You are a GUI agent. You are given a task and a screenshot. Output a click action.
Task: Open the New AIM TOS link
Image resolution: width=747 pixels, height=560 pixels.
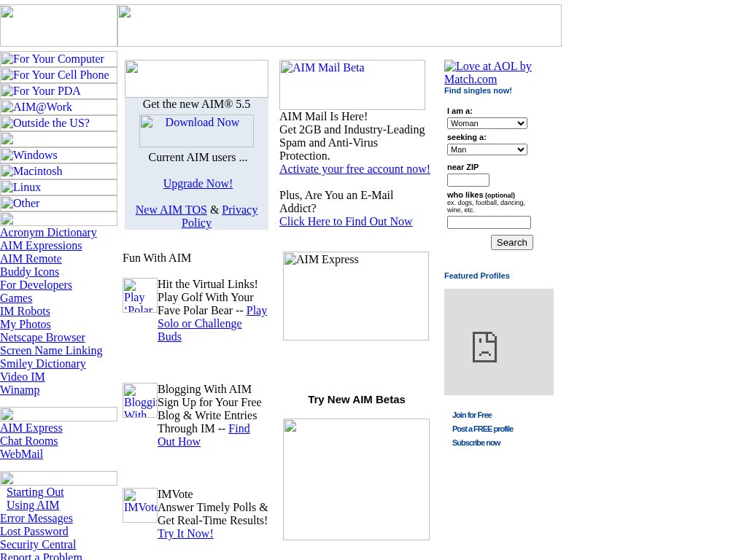click(171, 210)
